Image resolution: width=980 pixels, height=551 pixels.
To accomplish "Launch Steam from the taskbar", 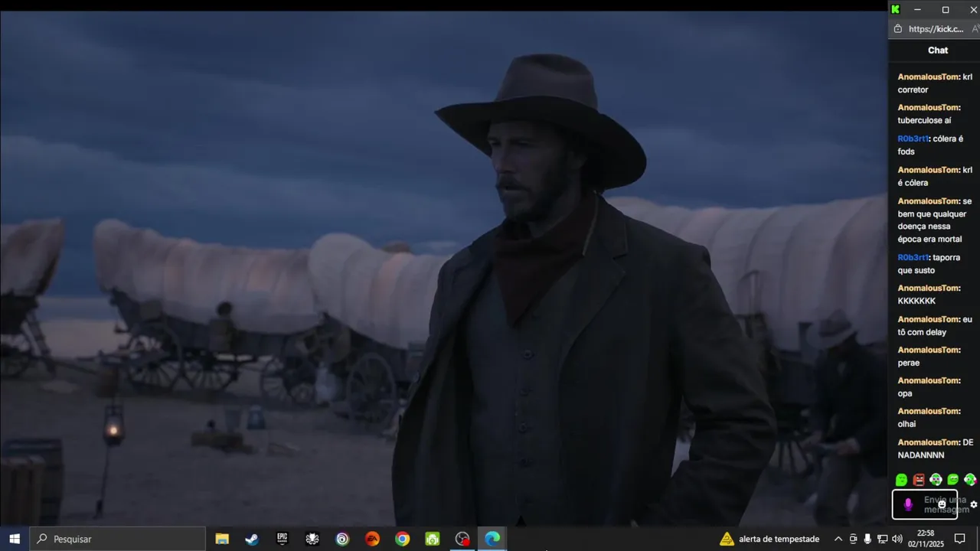I will click(x=252, y=539).
